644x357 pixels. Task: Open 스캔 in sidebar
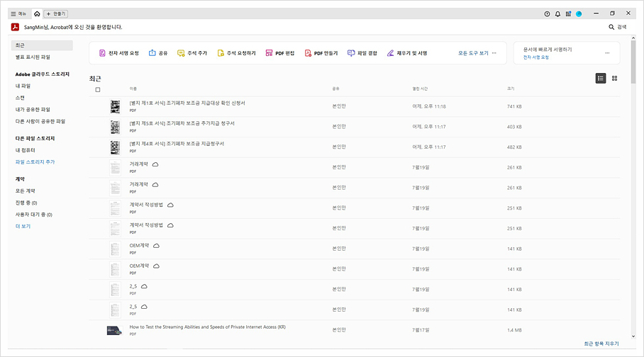(x=20, y=98)
